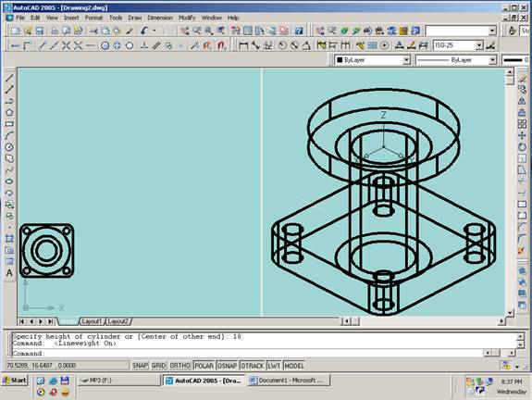Open the File menu
The image size is (532, 400).
tap(20, 18)
